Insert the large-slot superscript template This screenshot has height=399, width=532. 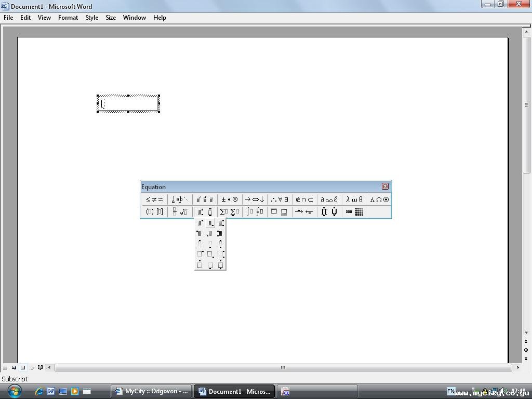click(200, 254)
